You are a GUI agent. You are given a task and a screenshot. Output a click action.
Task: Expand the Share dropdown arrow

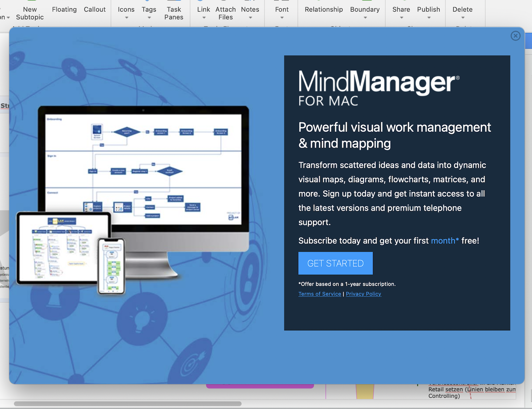pyautogui.click(x=401, y=18)
